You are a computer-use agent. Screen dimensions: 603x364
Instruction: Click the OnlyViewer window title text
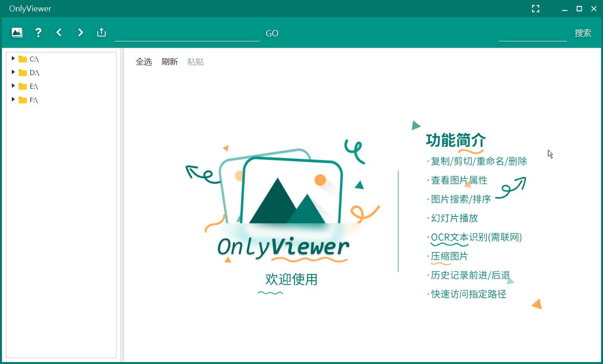[30, 9]
